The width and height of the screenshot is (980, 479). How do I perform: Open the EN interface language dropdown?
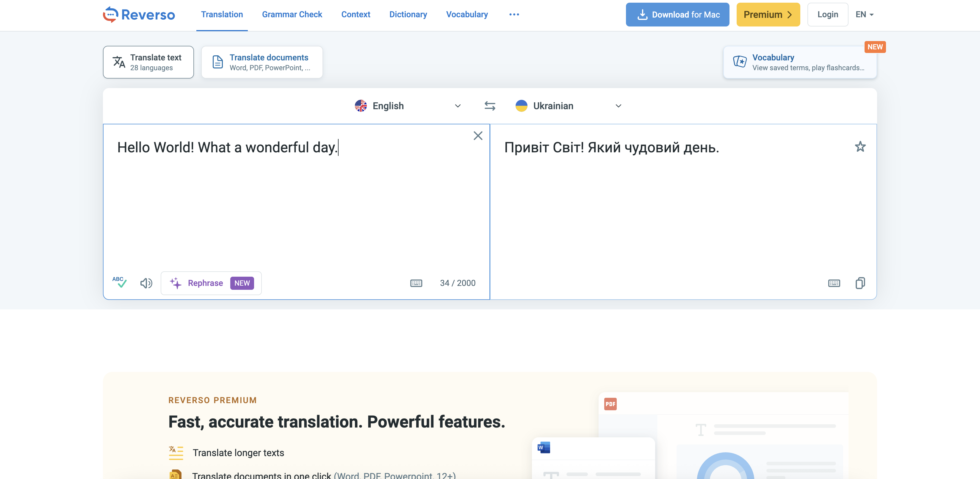click(864, 15)
